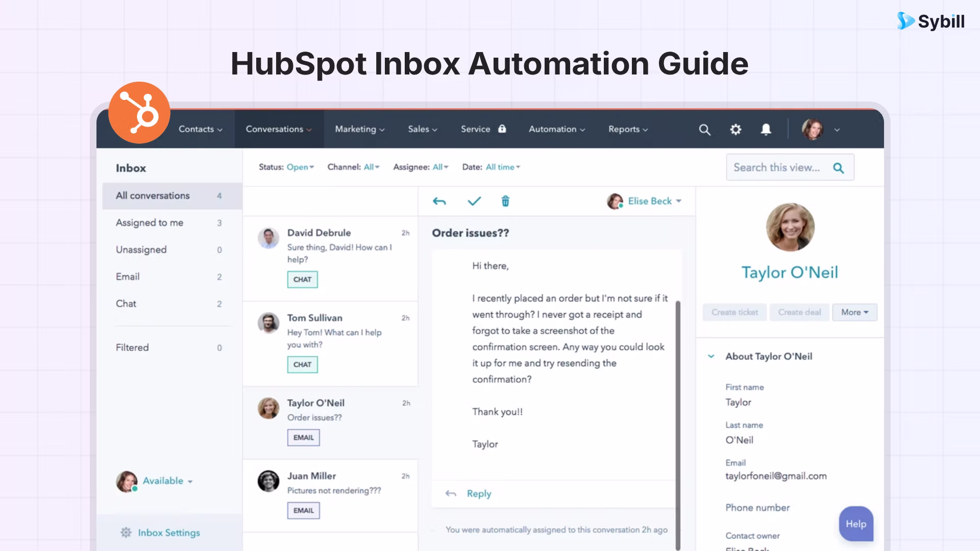Open the Assignee filter dropdown
This screenshot has height=551, width=980.
point(440,167)
